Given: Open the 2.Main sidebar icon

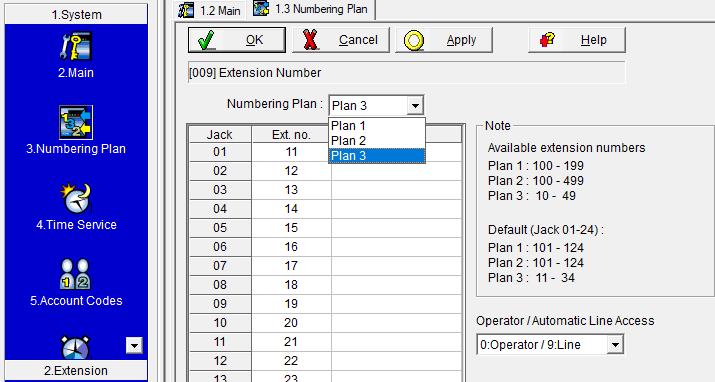Looking at the screenshot, I should pyautogui.click(x=76, y=46).
